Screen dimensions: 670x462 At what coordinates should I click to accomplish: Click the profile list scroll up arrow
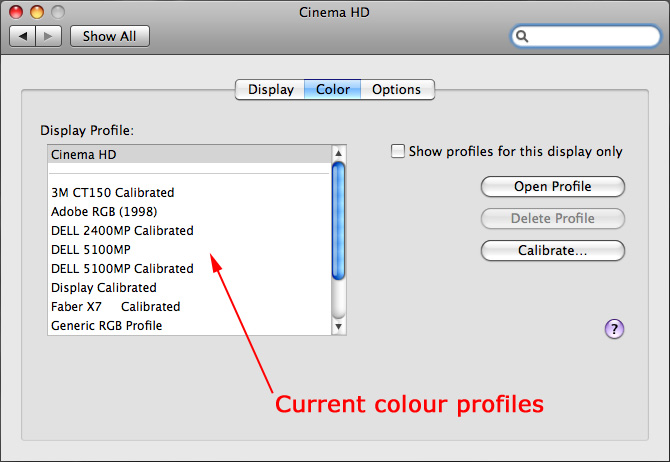pos(338,153)
